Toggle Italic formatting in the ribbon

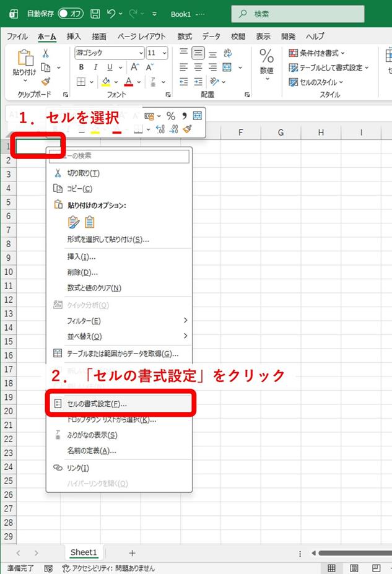pos(95,67)
